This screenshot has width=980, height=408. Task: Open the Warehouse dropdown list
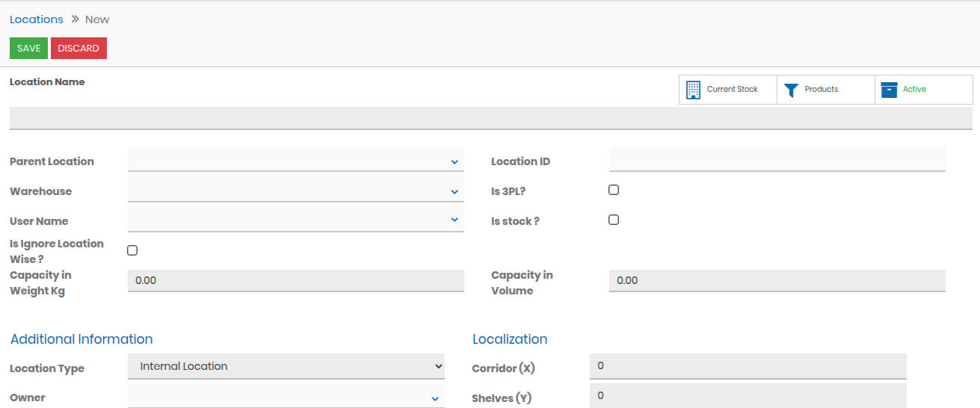click(295, 191)
